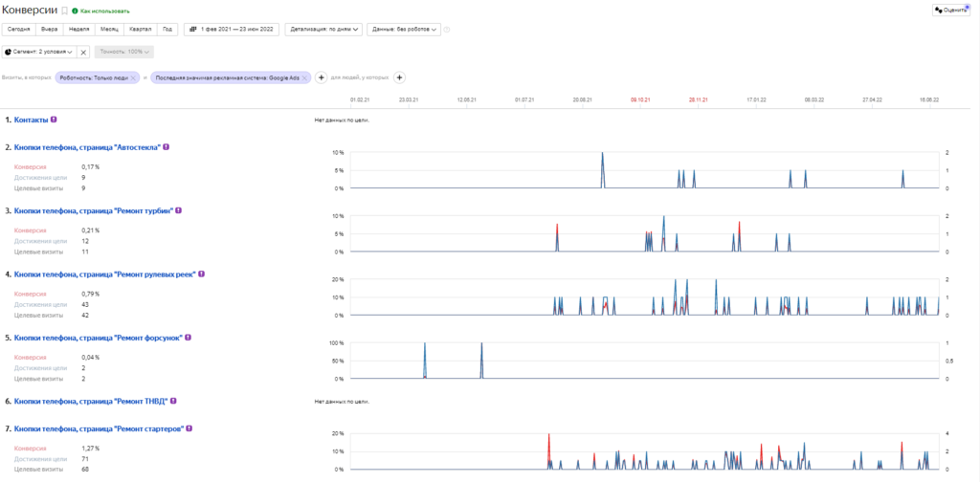Select the Сегодня period tab
This screenshot has height=482, width=980.
coord(19,30)
